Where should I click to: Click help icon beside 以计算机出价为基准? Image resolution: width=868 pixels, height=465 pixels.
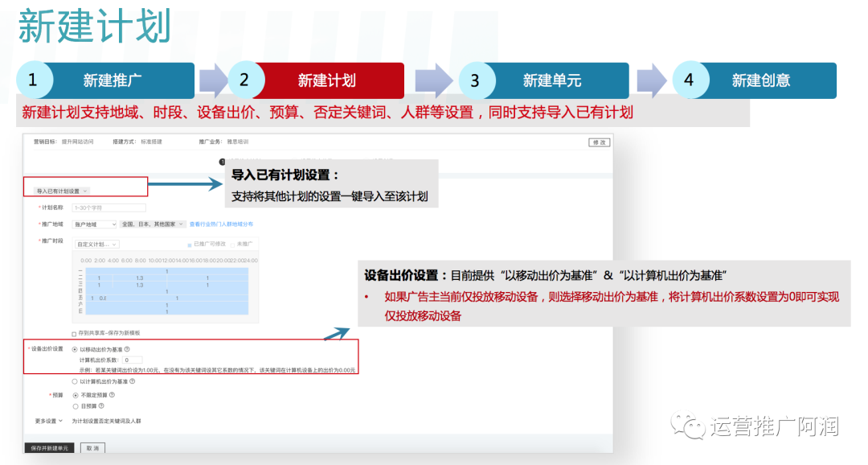[133, 381]
